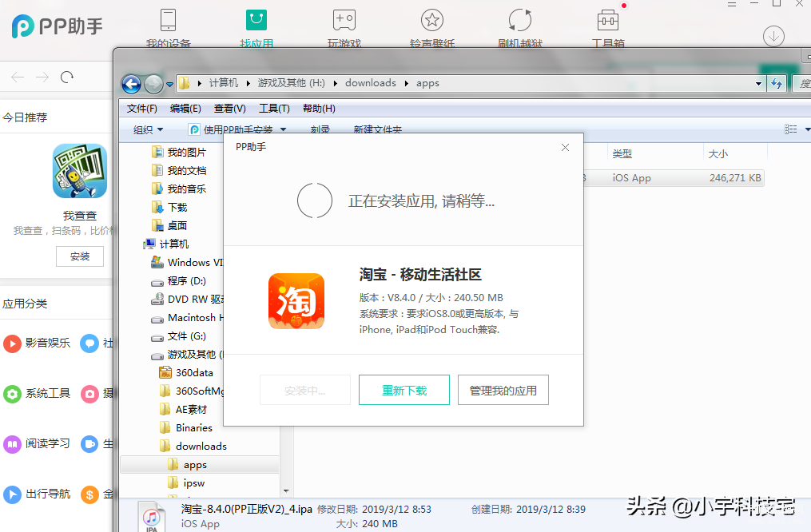The height and width of the screenshot is (532, 811).
Task: Open the 出行导航 category
Action: coord(38,494)
